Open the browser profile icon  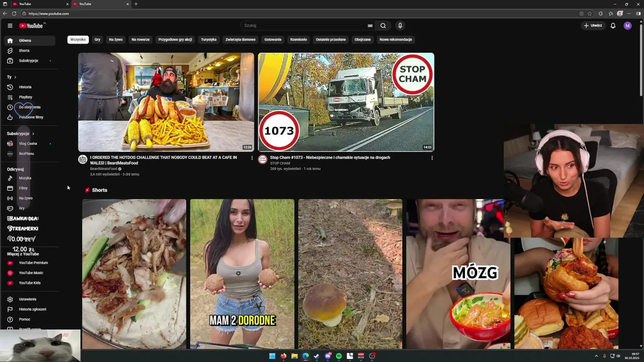coord(620,14)
